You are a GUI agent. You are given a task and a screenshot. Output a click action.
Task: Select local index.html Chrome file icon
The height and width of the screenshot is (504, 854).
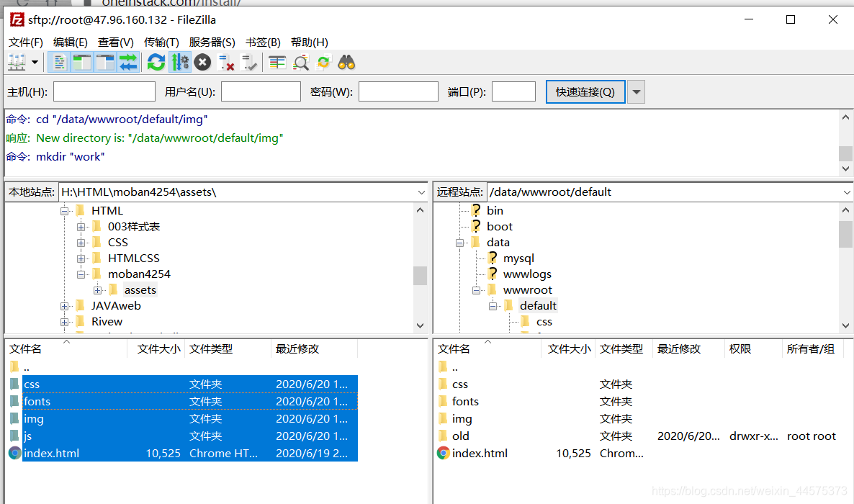14,454
